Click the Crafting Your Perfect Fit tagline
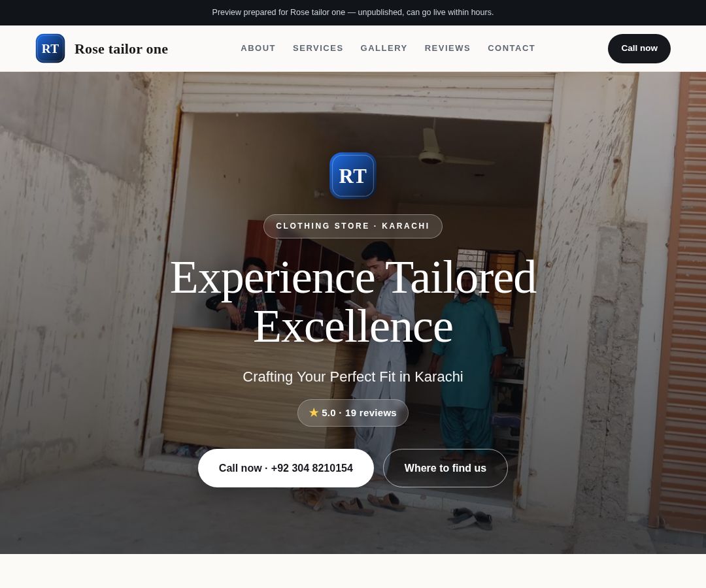 click(352, 376)
